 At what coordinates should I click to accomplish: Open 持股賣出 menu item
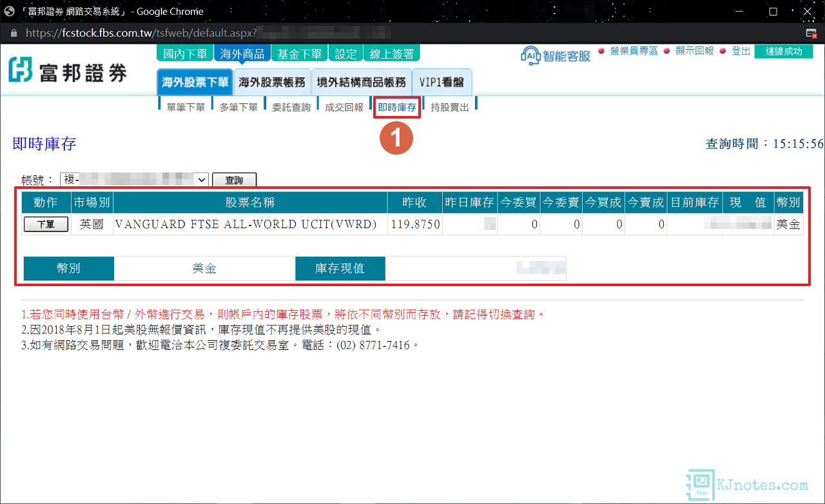coord(450,108)
